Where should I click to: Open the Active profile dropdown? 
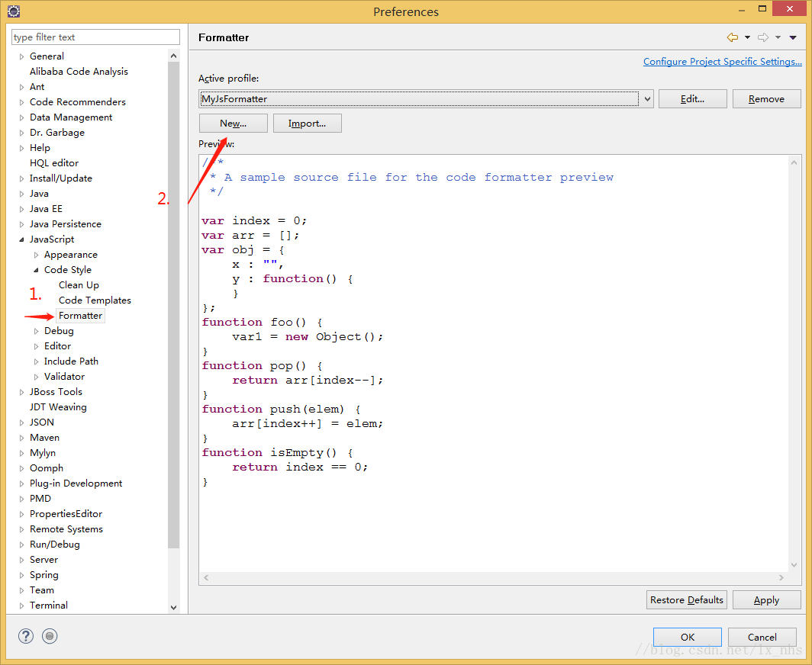[646, 98]
